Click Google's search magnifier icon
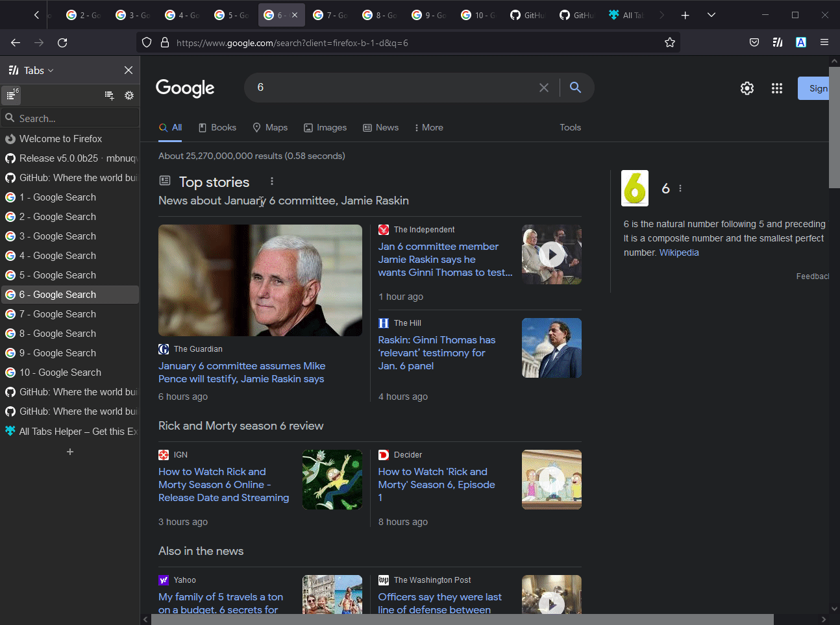 point(574,87)
